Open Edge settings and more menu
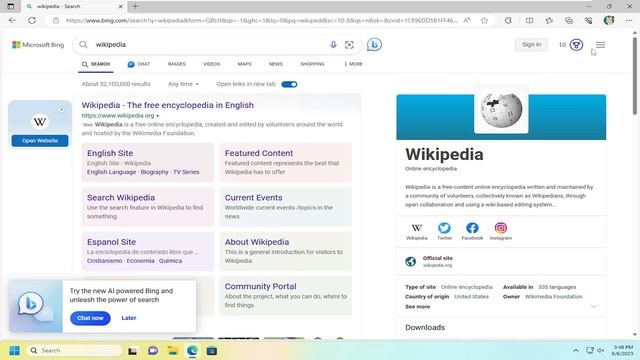Viewport: 640px width, 360px height. pos(629,20)
